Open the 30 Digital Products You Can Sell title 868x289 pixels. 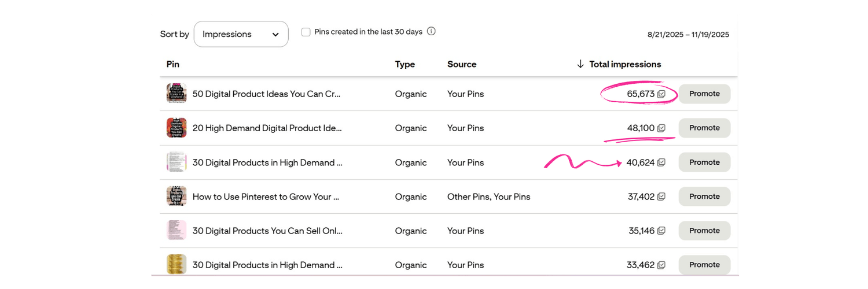pyautogui.click(x=267, y=231)
